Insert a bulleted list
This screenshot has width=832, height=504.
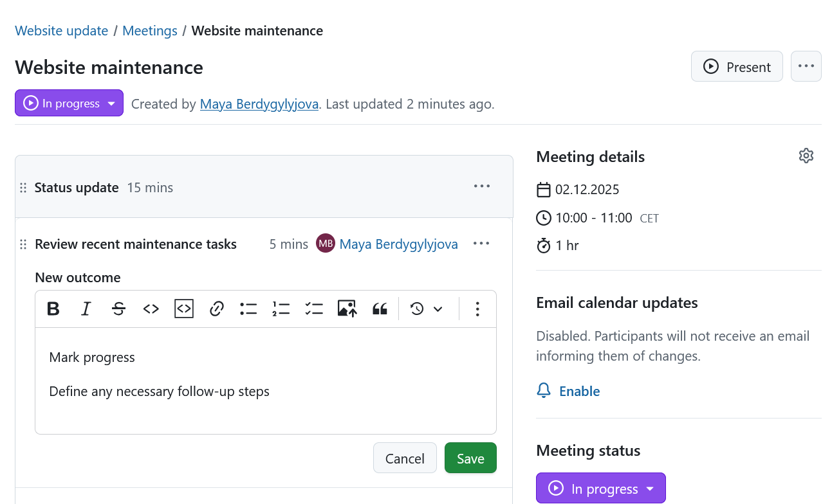coord(248,309)
